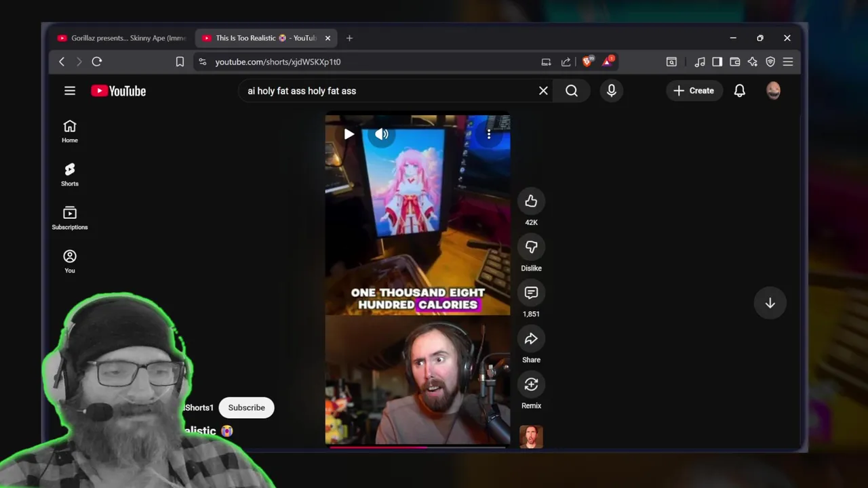
Task: Click the address bar URL
Action: pos(278,62)
